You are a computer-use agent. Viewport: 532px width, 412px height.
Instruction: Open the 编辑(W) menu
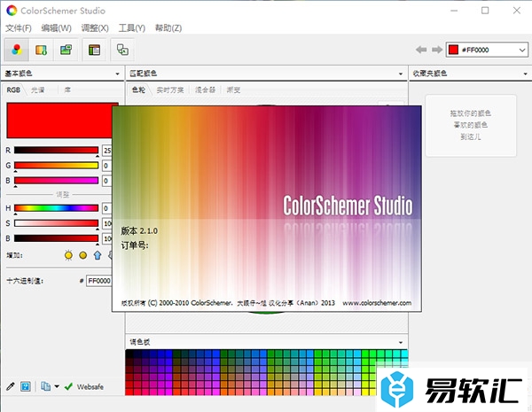(x=57, y=28)
